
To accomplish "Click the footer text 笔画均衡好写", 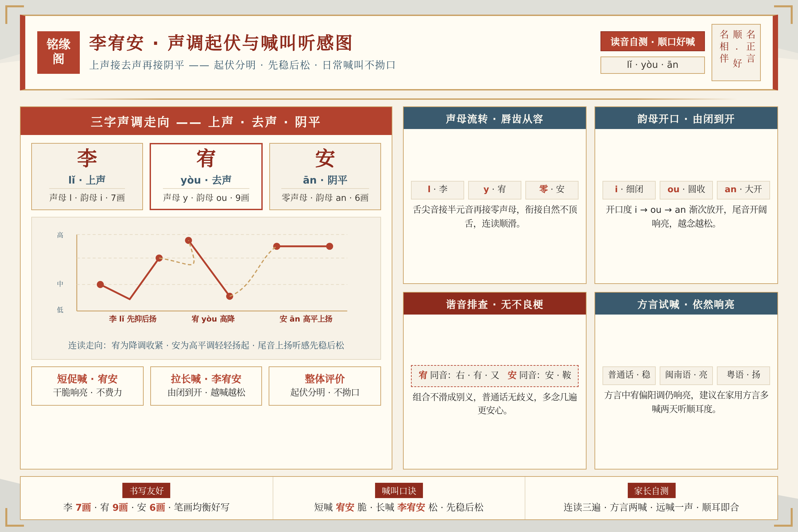I will [x=202, y=507].
